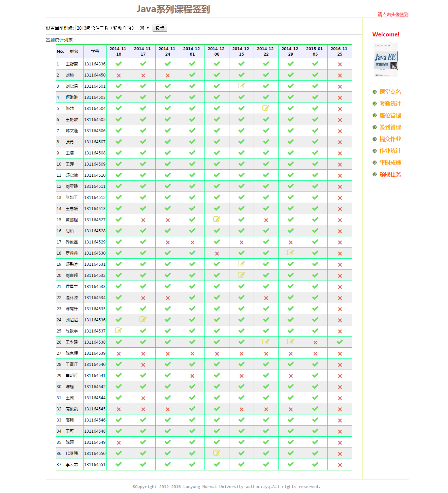This screenshot has width=448, height=493.
Task: Go to 签到管理 in the sidebar
Action: pos(390,127)
